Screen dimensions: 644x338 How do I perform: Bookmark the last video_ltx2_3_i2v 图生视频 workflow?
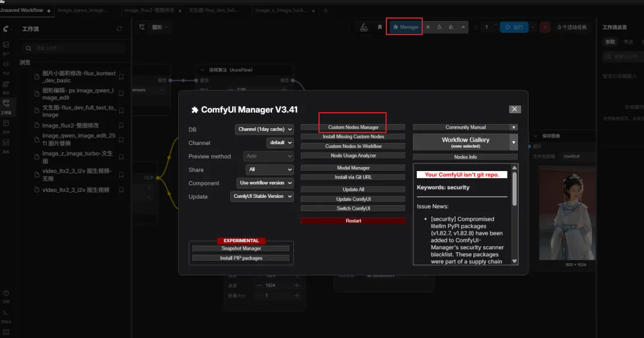coord(121,190)
